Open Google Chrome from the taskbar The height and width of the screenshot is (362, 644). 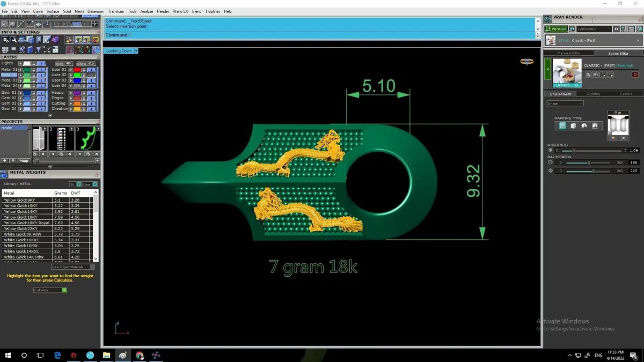[140, 355]
